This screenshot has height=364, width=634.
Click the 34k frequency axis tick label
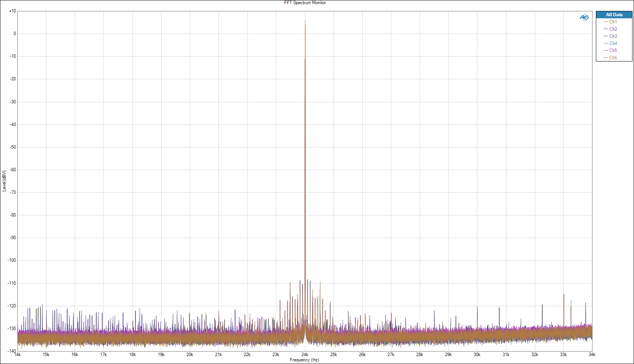click(592, 355)
